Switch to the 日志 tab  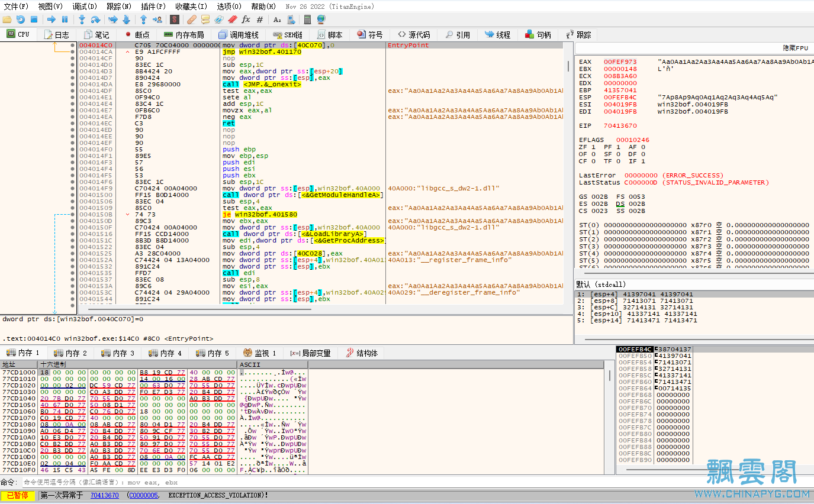(56, 35)
